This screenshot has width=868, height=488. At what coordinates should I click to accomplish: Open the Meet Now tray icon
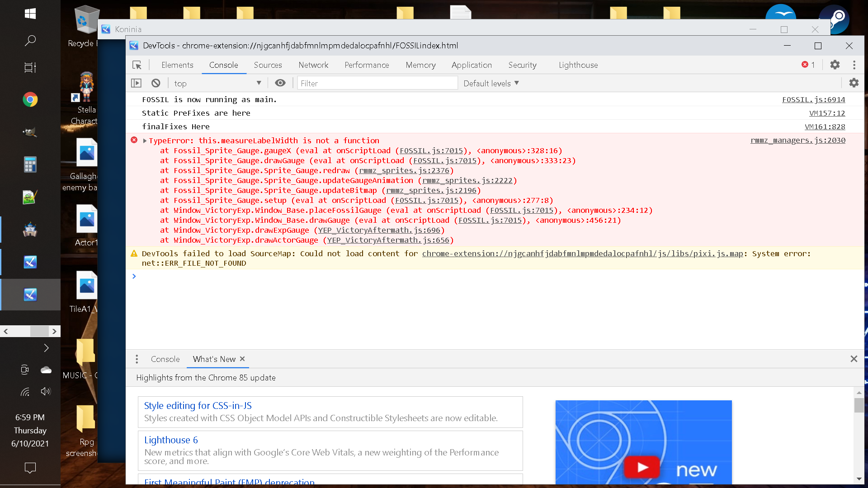(25, 370)
